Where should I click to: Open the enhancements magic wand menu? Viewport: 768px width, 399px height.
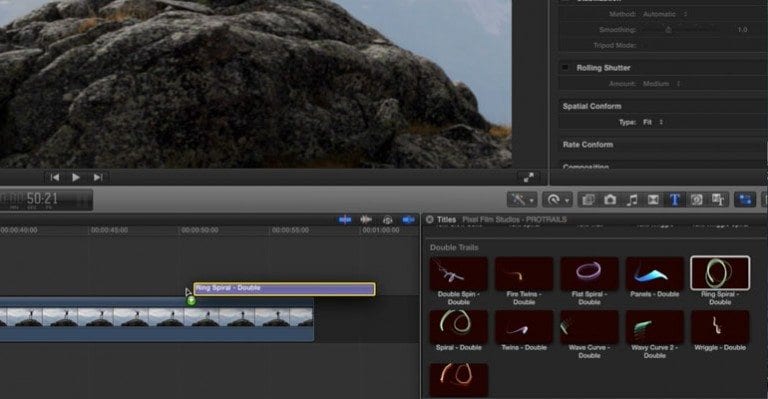tap(522, 199)
